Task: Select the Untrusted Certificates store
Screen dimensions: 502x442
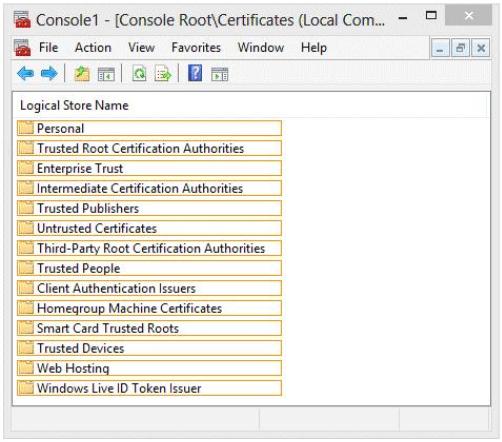Action: (149, 228)
